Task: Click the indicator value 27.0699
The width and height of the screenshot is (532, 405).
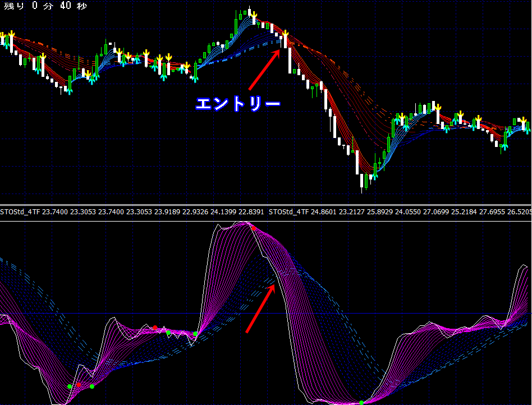Action: tap(436, 212)
